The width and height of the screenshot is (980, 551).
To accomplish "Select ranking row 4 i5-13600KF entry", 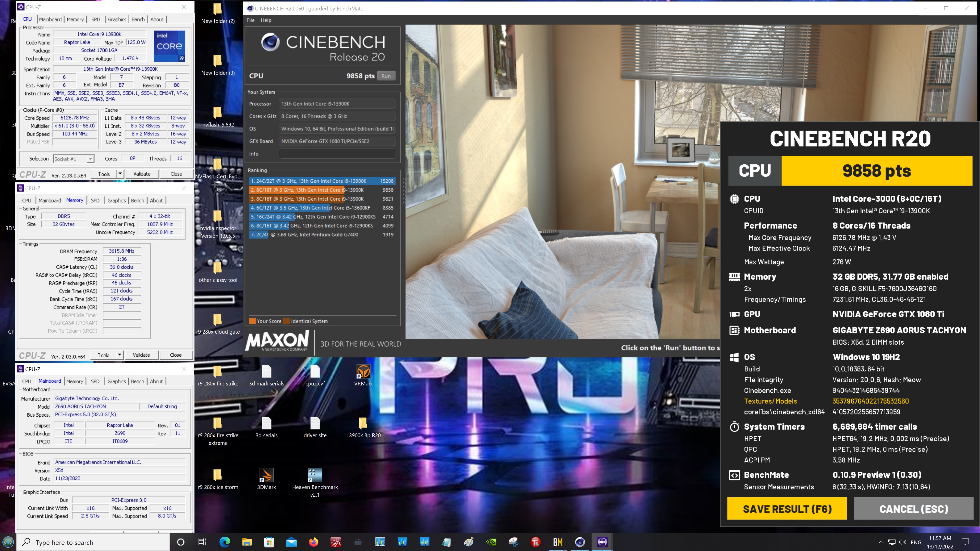I will (322, 208).
